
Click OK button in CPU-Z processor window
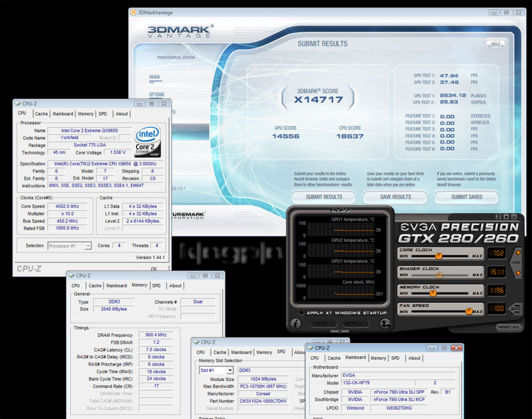tap(154, 269)
